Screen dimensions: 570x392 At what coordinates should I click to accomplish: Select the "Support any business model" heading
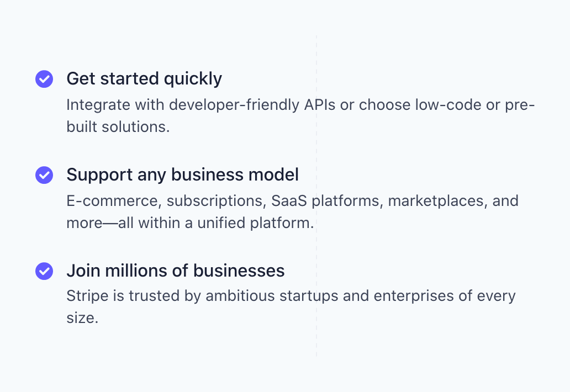[x=182, y=174]
